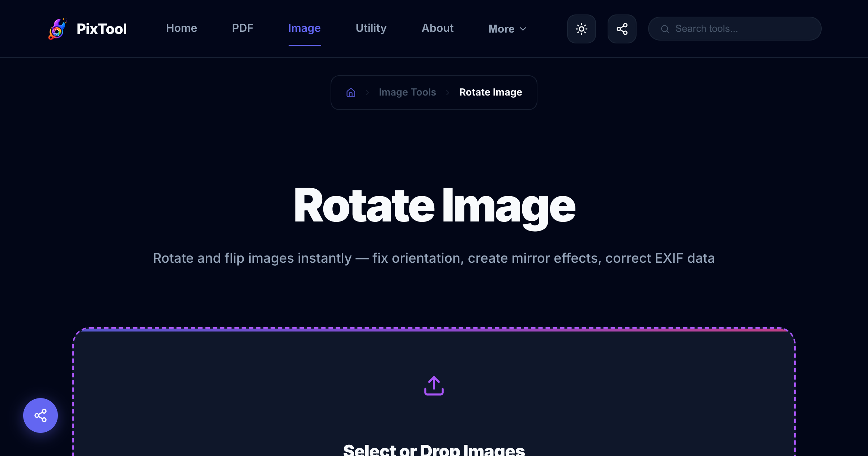
Task: Open the share panel via header share icon
Action: (x=622, y=29)
